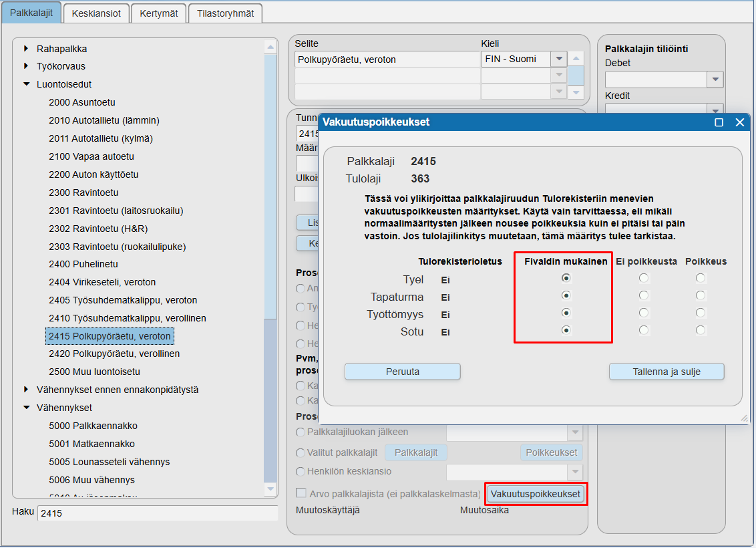Click the tree scrollbar up arrow
756x548 pixels.
coord(270,47)
